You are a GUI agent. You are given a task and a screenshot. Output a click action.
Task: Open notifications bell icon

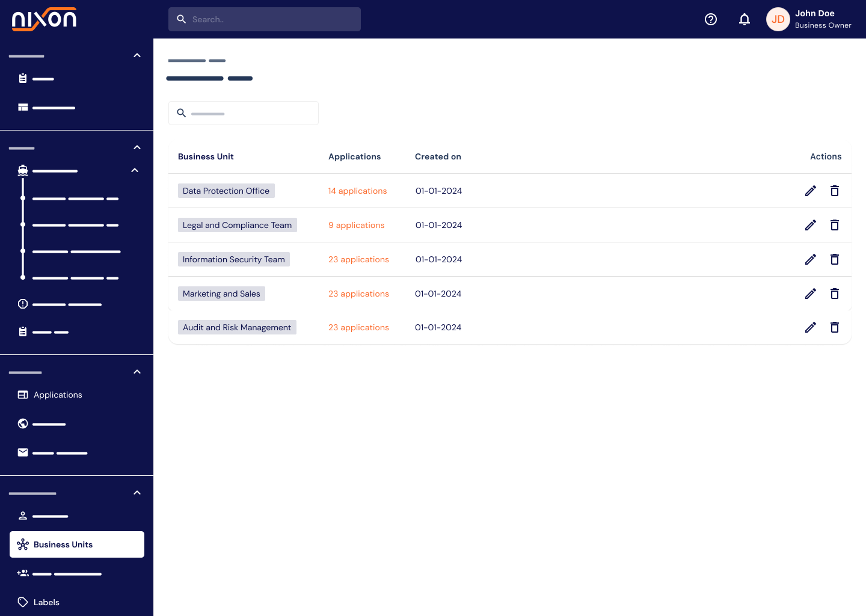[x=745, y=19]
